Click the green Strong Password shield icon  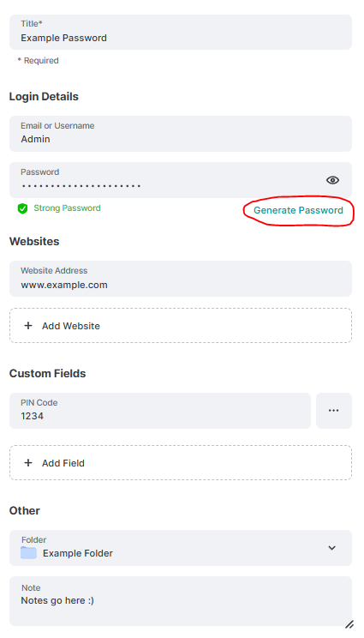22,208
